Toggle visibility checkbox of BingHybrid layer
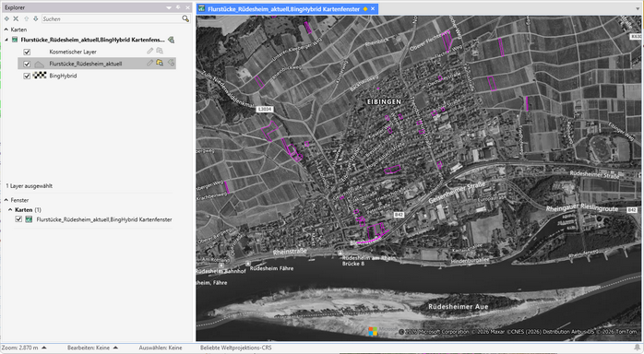 27,76
